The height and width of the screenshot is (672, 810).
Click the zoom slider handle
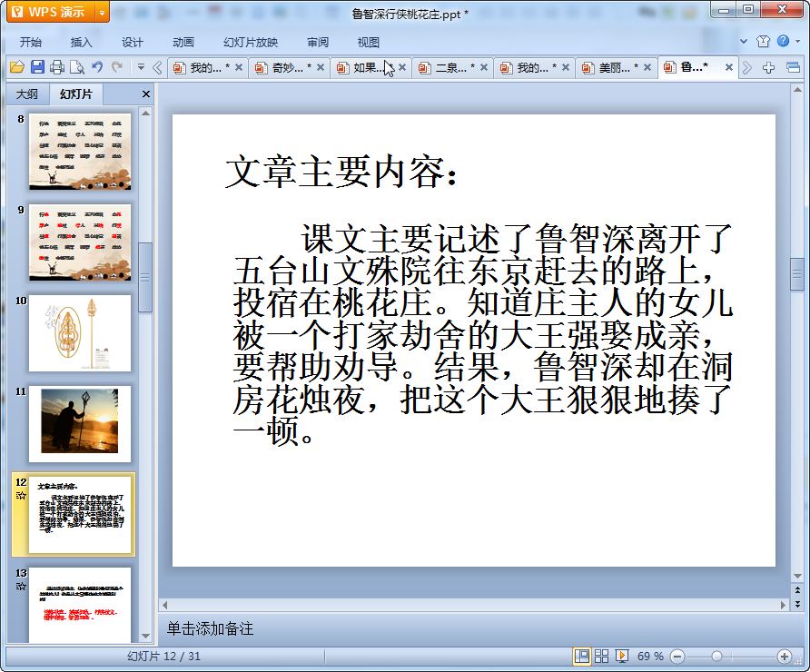tap(716, 657)
